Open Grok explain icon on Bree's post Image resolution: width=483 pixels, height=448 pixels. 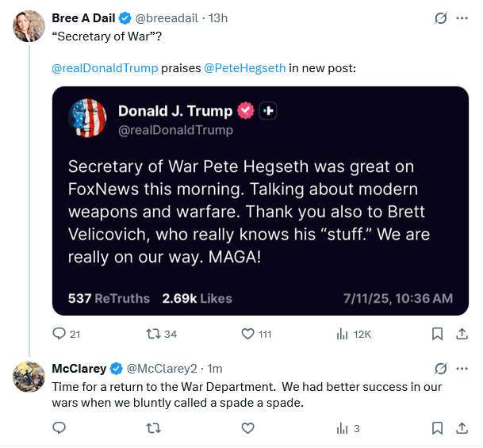(x=440, y=18)
